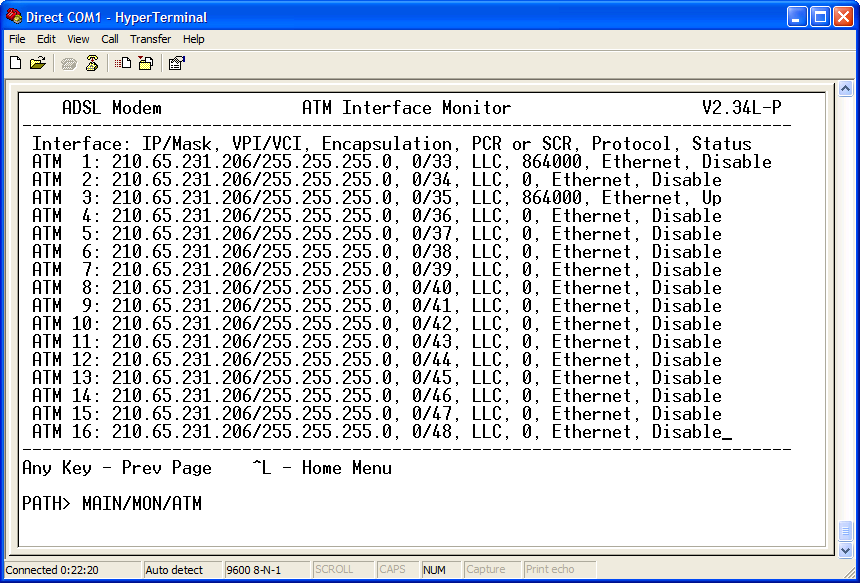The height and width of the screenshot is (583, 860).
Task: Click the Send file toolbar icon
Action: pyautogui.click(x=123, y=63)
